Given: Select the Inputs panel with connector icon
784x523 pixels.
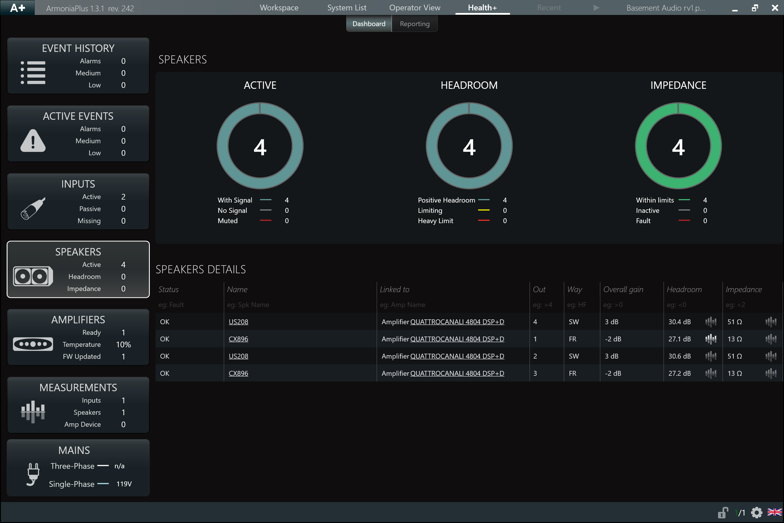Looking at the screenshot, I should 78,202.
